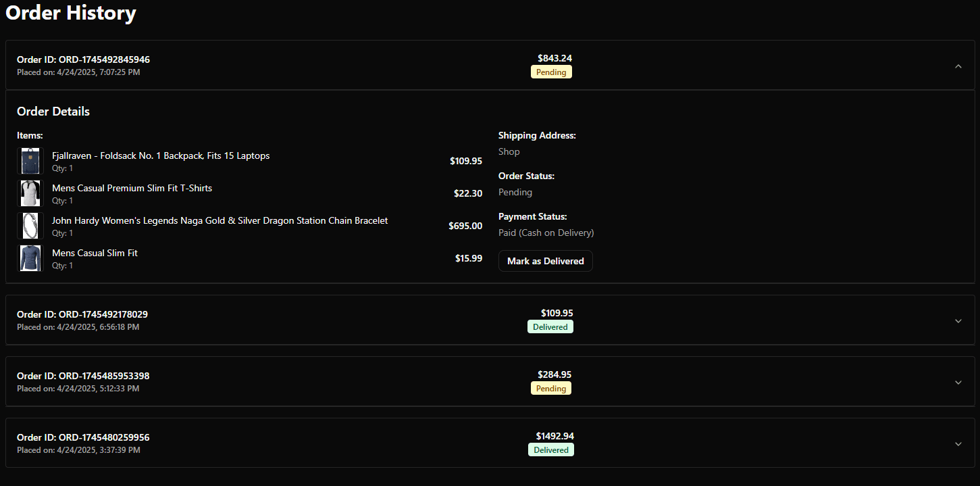
Task: Click the Order ID ORD-1745480259956 header text
Action: tap(83, 437)
